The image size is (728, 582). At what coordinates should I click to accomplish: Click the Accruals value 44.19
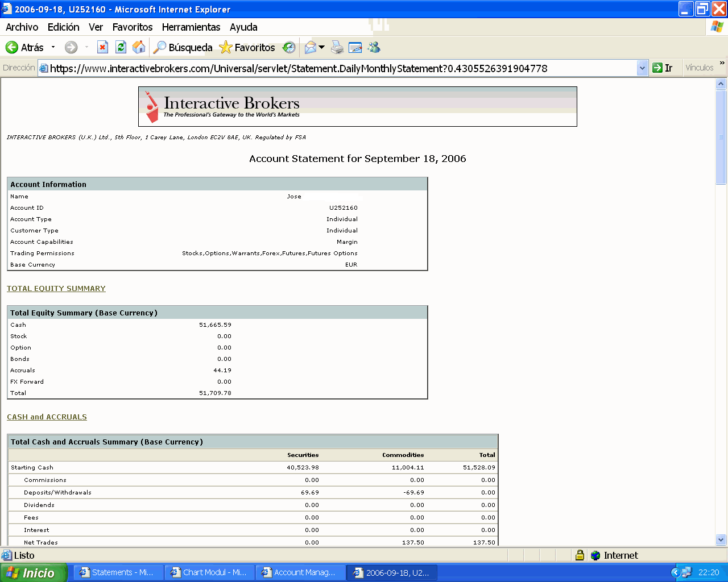pyautogui.click(x=222, y=371)
